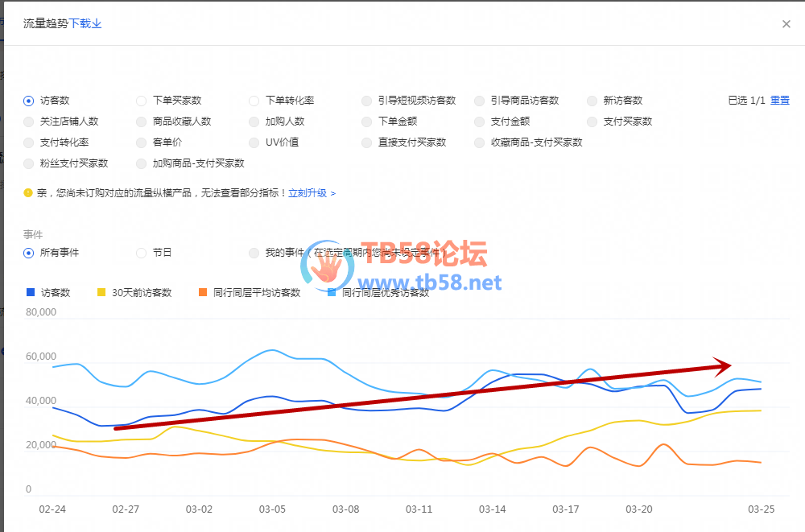Choose the 客单价 metric
805x532 pixels.
click(142, 142)
